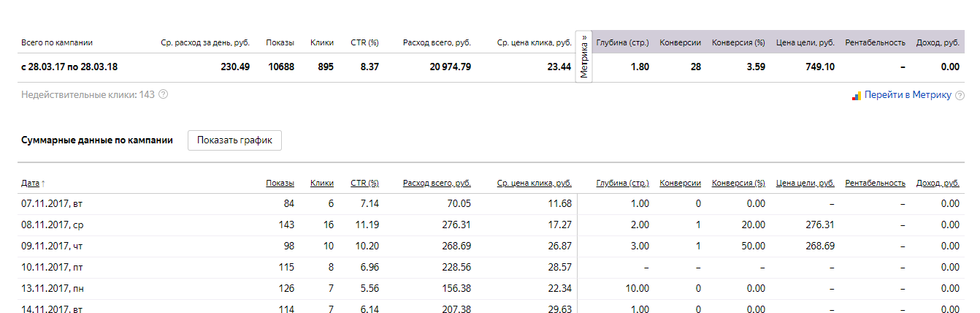980x313 pixels.
Task: Sort table by Показы column header
Action: tap(280, 183)
